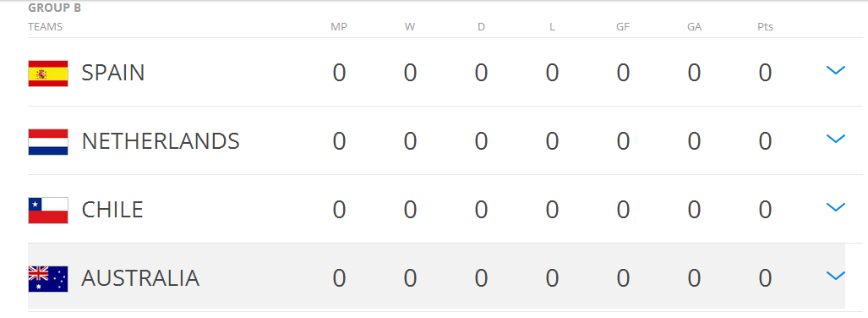
Task: Expand the Netherlands row chevron
Action: (x=835, y=139)
